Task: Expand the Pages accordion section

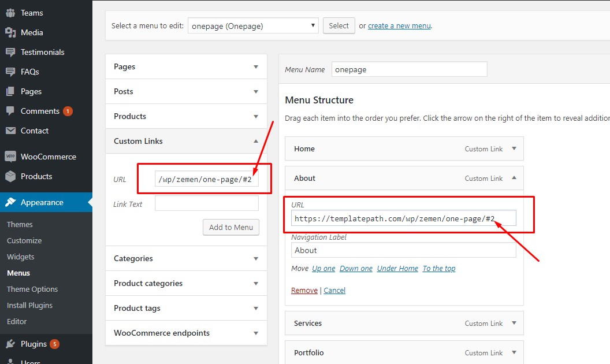Action: [256, 67]
